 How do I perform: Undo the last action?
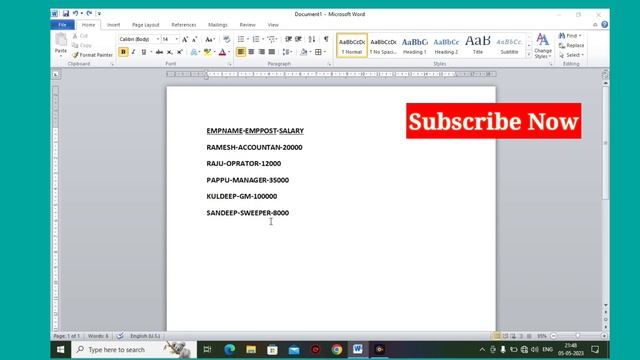[x=76, y=13]
